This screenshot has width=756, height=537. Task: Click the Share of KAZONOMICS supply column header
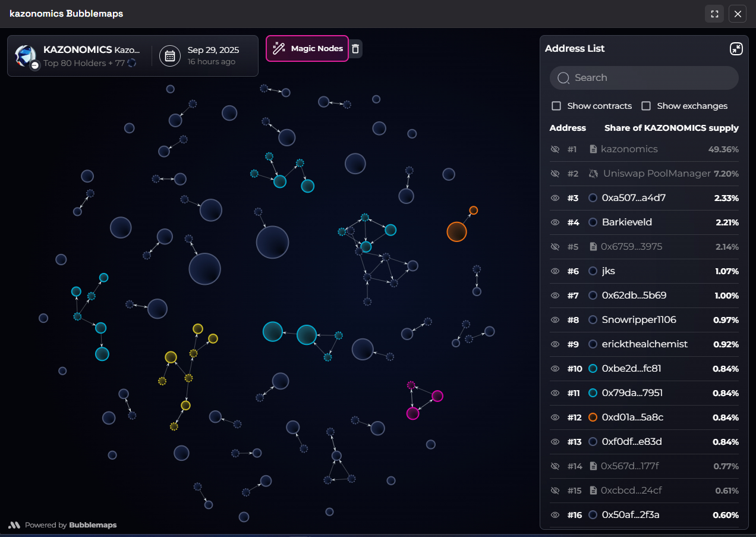coord(672,128)
